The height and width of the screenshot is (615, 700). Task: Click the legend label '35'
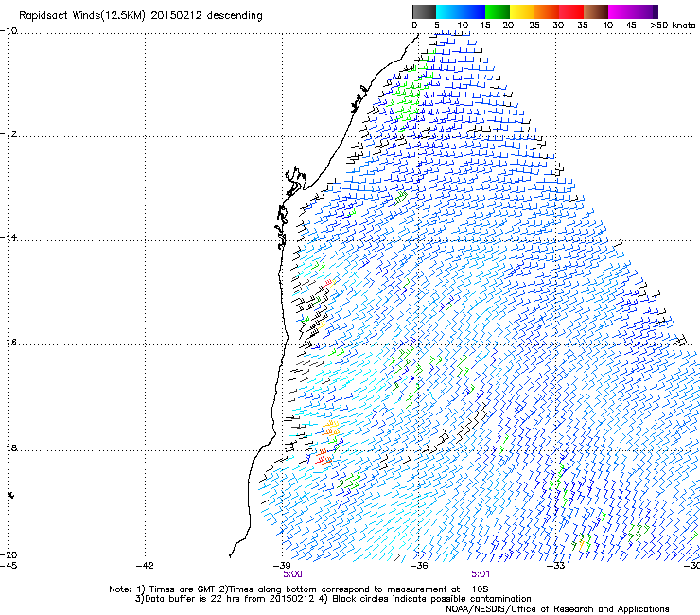583,26
